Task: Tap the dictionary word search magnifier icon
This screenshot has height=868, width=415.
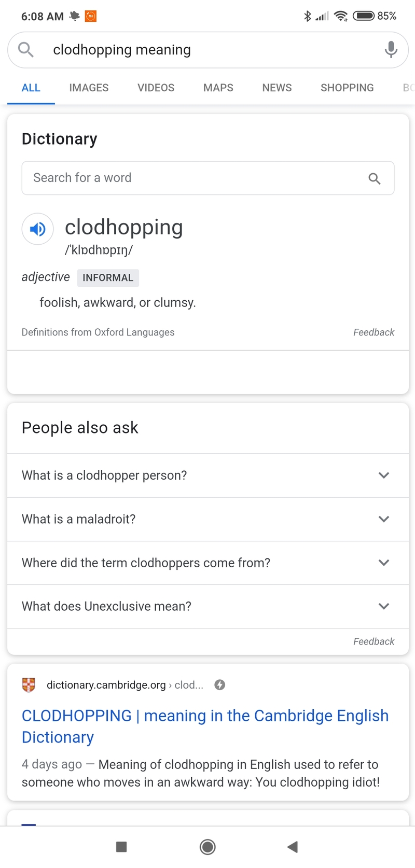Action: tap(375, 179)
